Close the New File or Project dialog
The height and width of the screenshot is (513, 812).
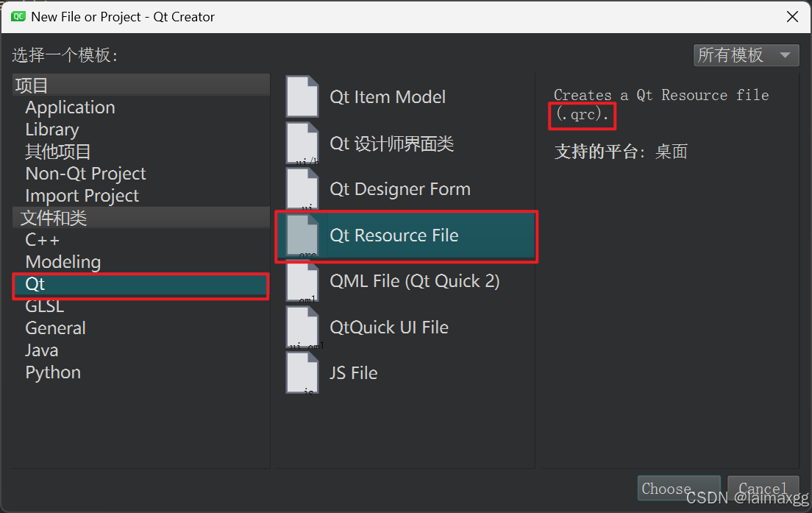pos(792,17)
